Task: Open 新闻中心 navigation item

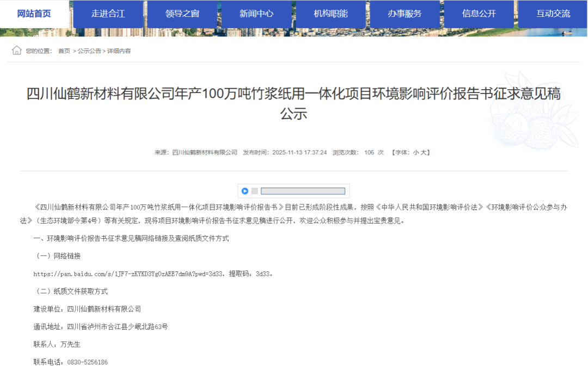Action: (256, 14)
